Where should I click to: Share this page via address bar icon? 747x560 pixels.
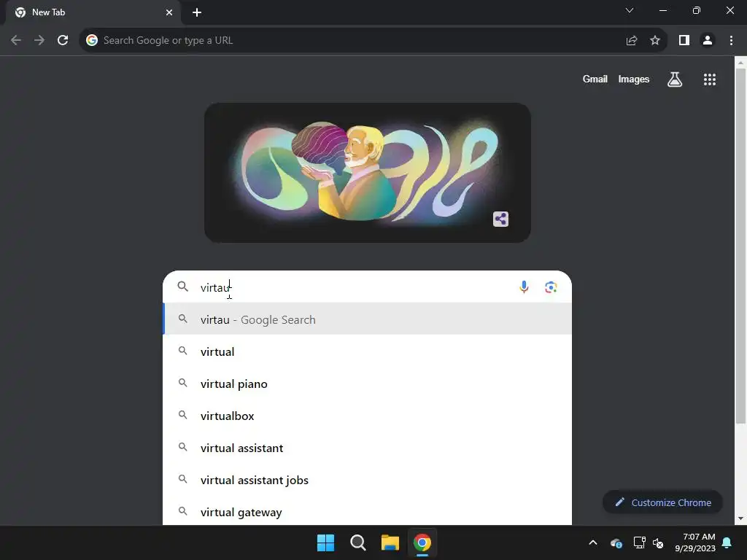click(x=632, y=41)
